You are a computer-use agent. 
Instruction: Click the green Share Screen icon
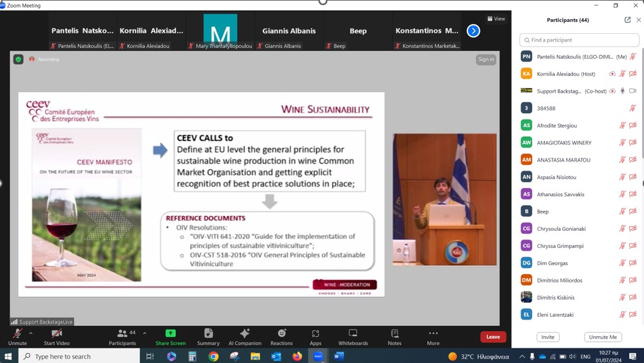tap(171, 333)
